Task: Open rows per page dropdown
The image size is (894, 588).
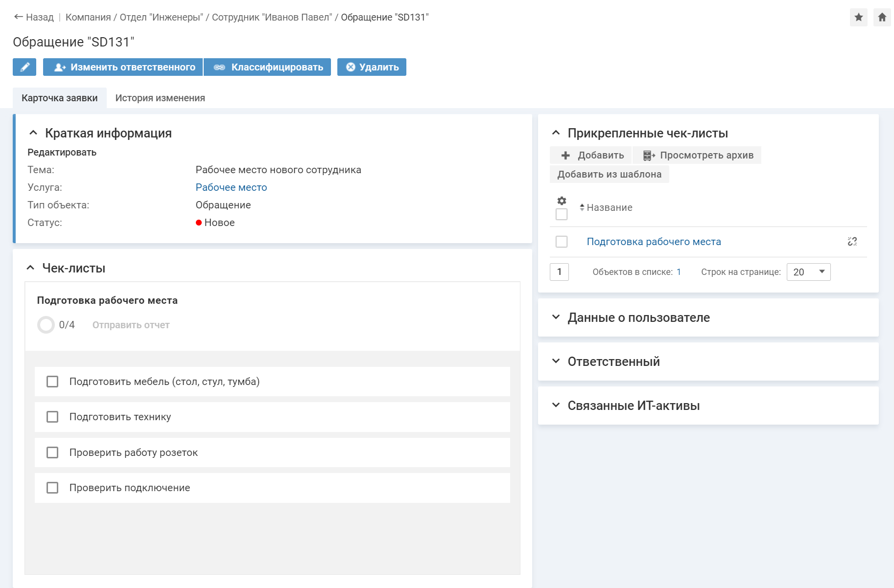Action: [808, 272]
